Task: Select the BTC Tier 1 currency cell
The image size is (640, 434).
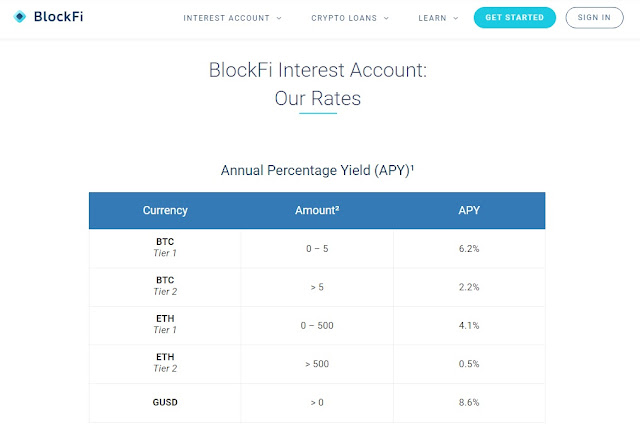Action: (165, 248)
